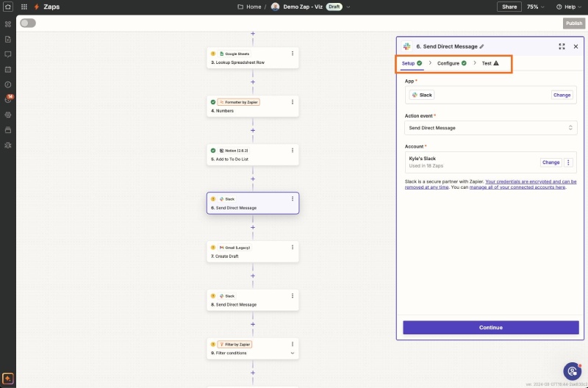
Task: Close the step editor panel
Action: 576,46
